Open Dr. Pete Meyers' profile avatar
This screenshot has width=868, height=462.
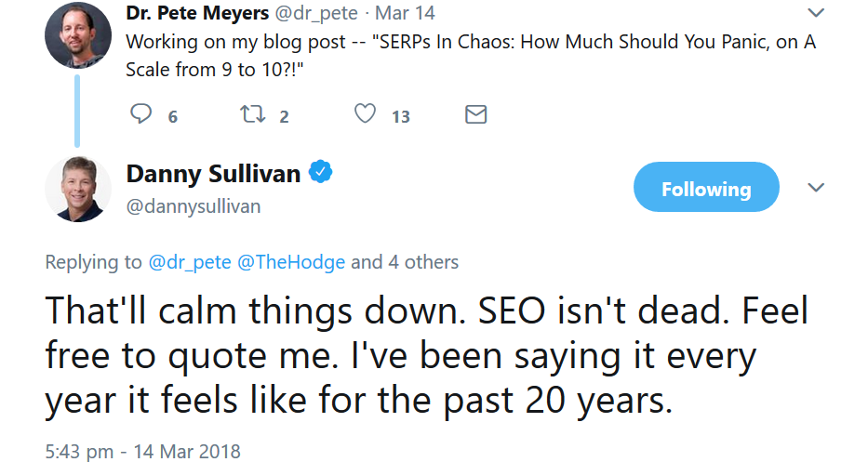[77, 35]
